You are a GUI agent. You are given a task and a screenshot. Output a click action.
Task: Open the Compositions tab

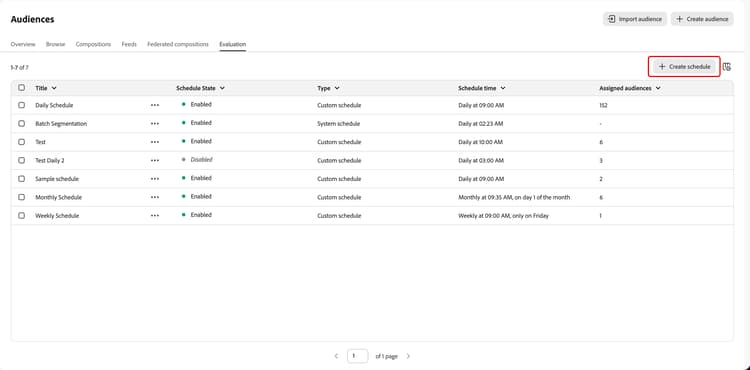93,44
